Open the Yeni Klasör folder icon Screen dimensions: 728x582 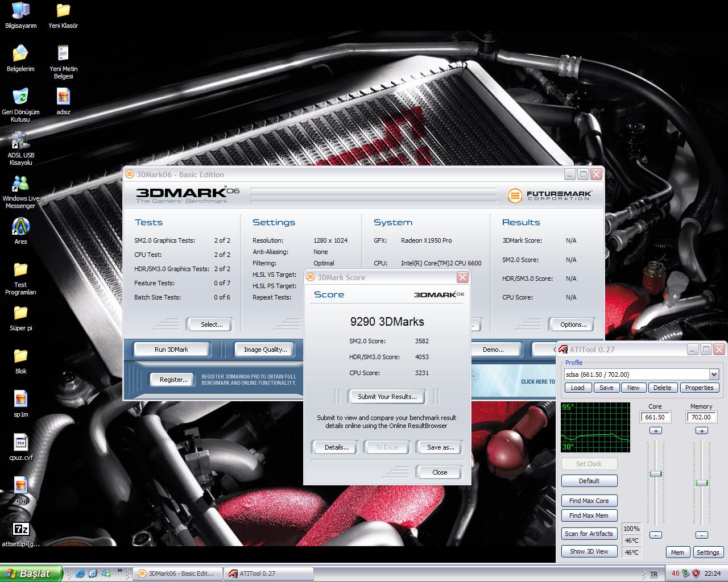pos(63,11)
